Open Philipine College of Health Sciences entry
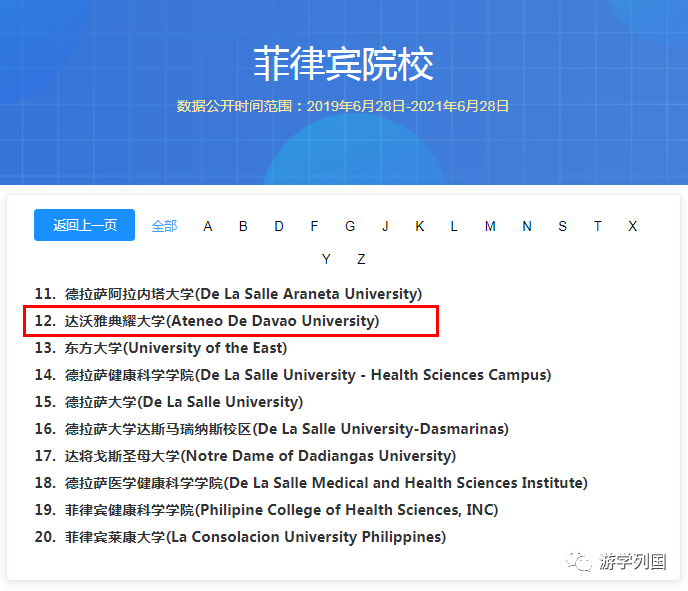The height and width of the screenshot is (591, 688). pyautogui.click(x=266, y=510)
